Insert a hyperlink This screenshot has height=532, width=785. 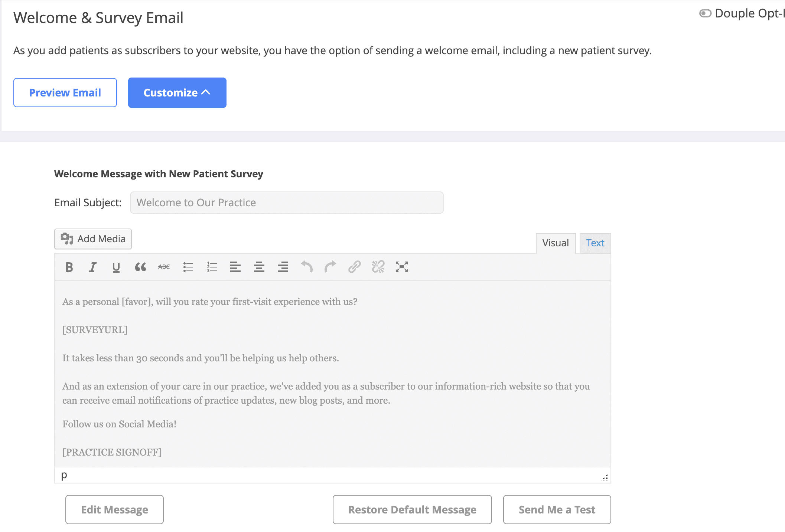click(x=354, y=267)
